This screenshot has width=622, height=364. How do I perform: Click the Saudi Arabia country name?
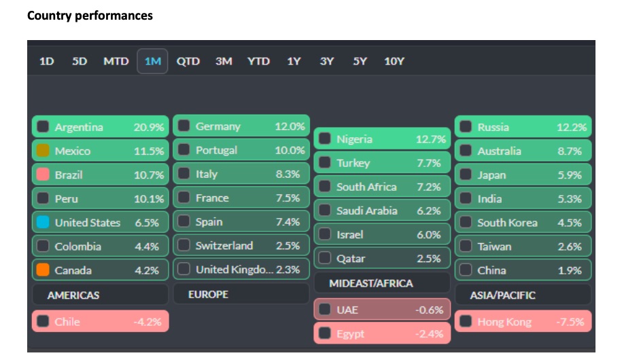pyautogui.click(x=367, y=211)
